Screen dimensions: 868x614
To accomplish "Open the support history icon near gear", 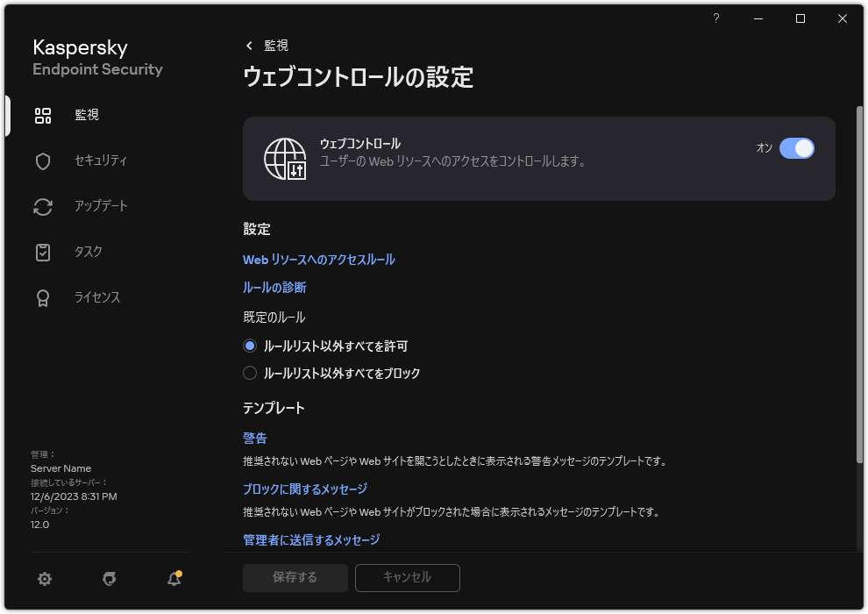I will pyautogui.click(x=109, y=579).
